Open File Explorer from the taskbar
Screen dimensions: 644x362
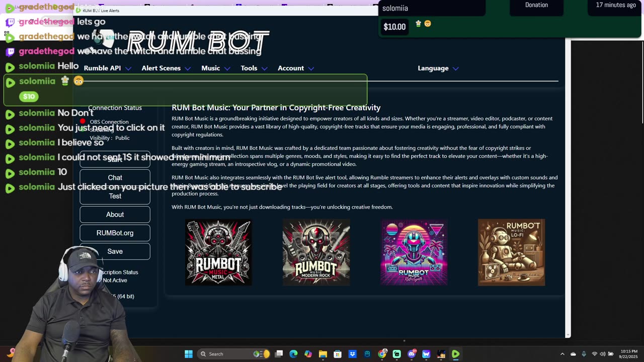click(323, 354)
